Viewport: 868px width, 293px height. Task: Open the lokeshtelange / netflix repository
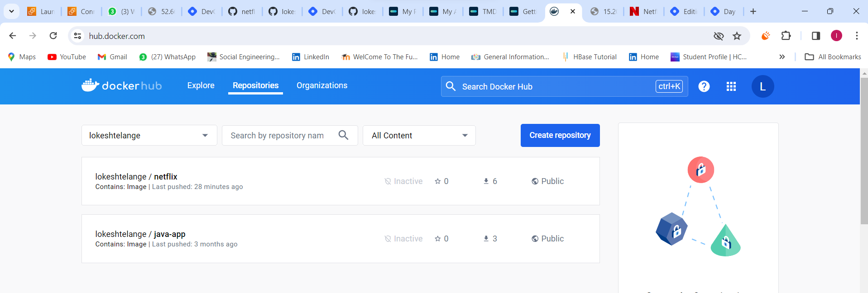(x=340, y=181)
